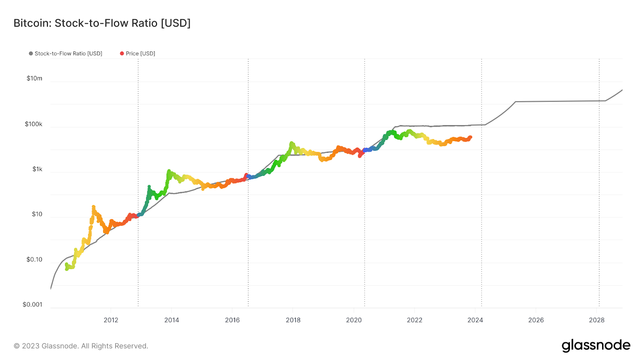Toggle the Stock-to-Flow Ratio [USD] legend label

tap(68, 53)
